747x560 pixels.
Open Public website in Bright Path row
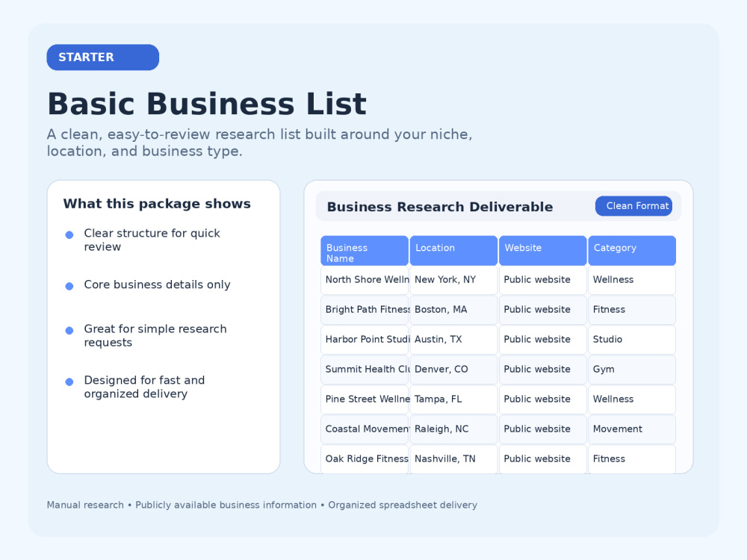[x=542, y=310]
